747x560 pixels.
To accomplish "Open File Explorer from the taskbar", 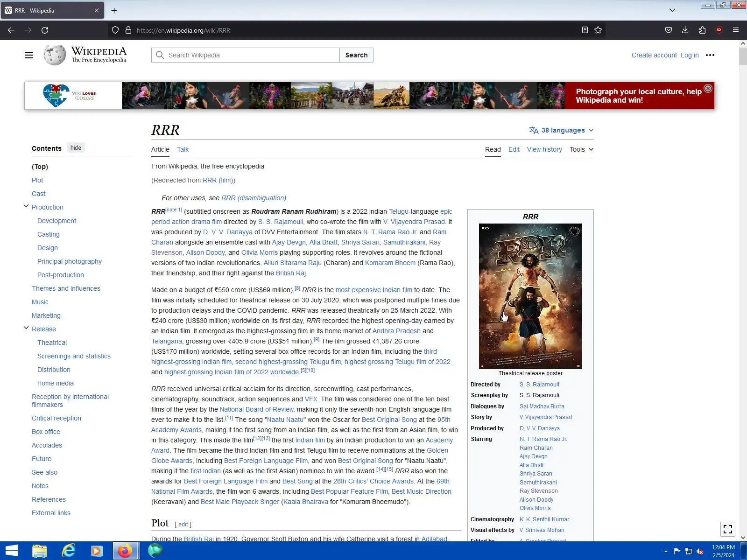I will tap(40, 551).
